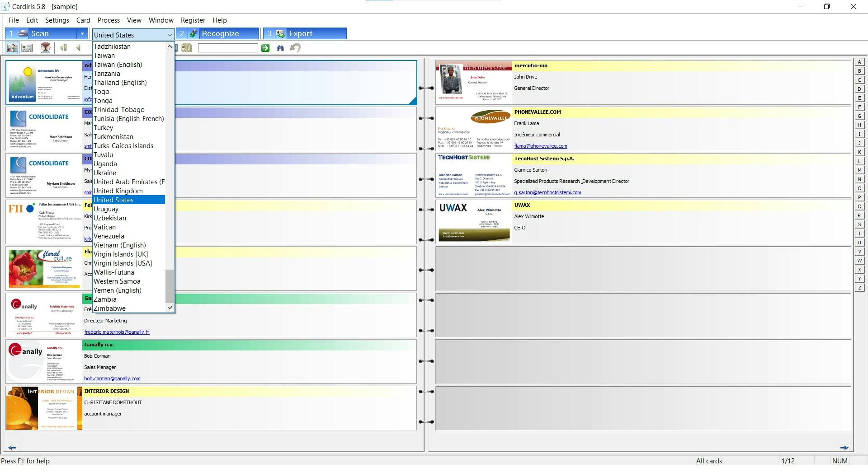Click the binoculars find icon
Viewport: 868px width, 476px height.
280,48
